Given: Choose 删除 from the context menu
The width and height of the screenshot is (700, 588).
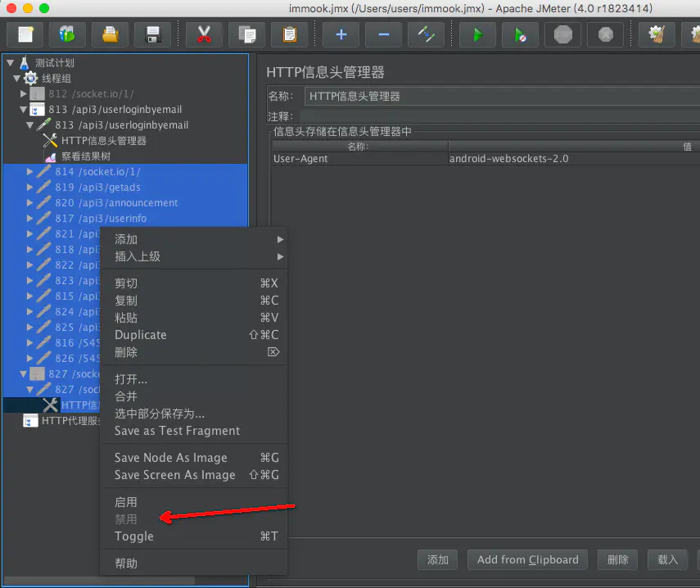Looking at the screenshot, I should click(194, 352).
